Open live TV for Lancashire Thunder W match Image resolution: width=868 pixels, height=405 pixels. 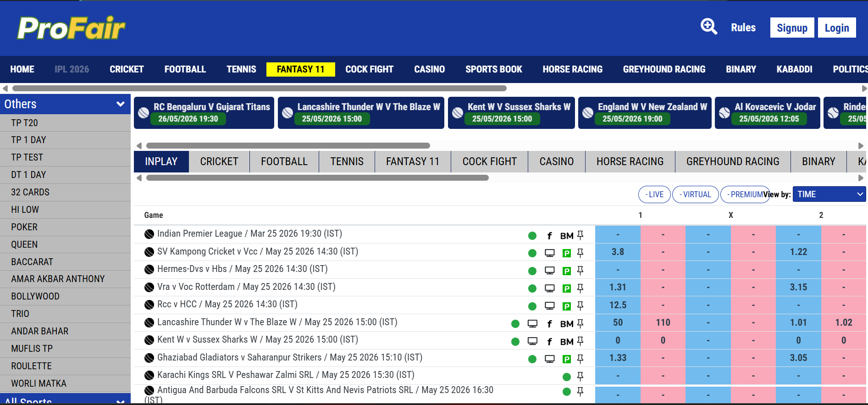(532, 324)
